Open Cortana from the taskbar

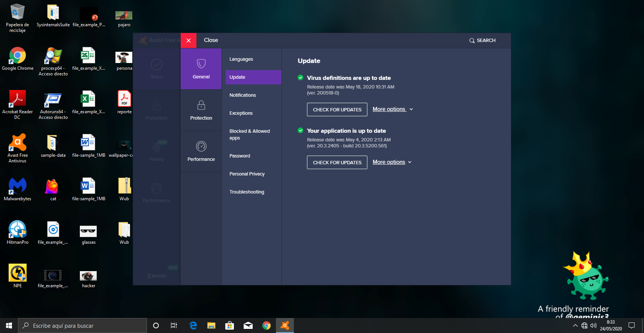[x=156, y=325]
